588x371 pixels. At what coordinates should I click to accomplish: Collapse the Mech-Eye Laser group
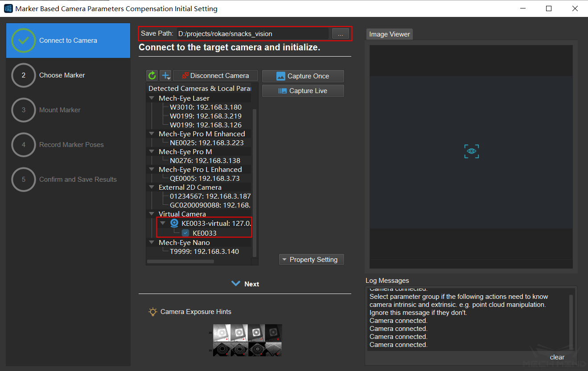click(x=152, y=98)
